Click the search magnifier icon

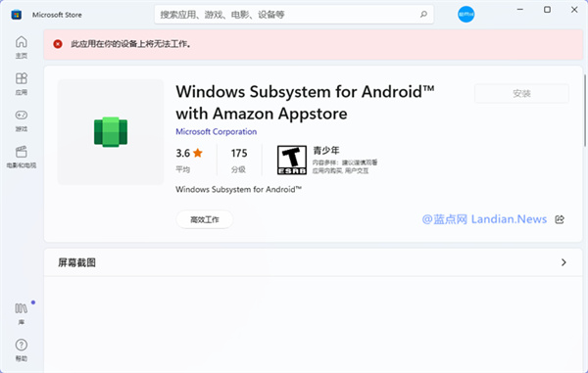423,15
